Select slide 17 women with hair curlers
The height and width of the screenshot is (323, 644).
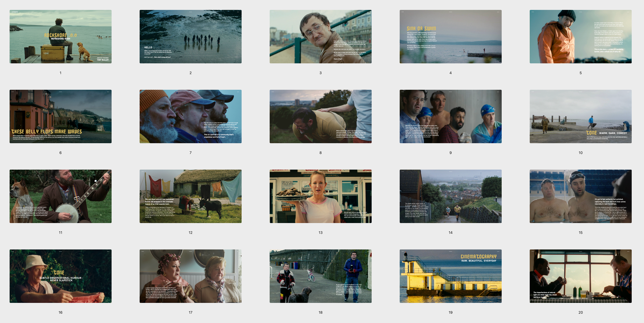click(191, 276)
